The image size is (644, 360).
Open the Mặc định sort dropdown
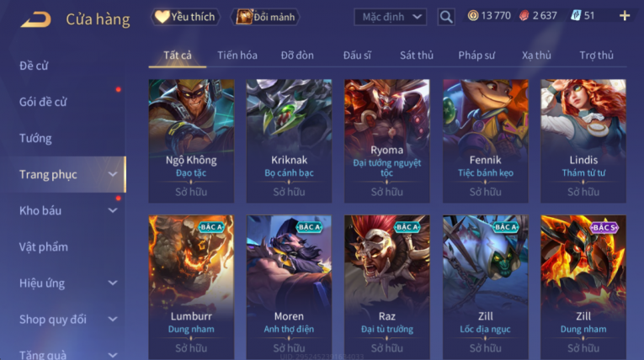[x=390, y=17]
